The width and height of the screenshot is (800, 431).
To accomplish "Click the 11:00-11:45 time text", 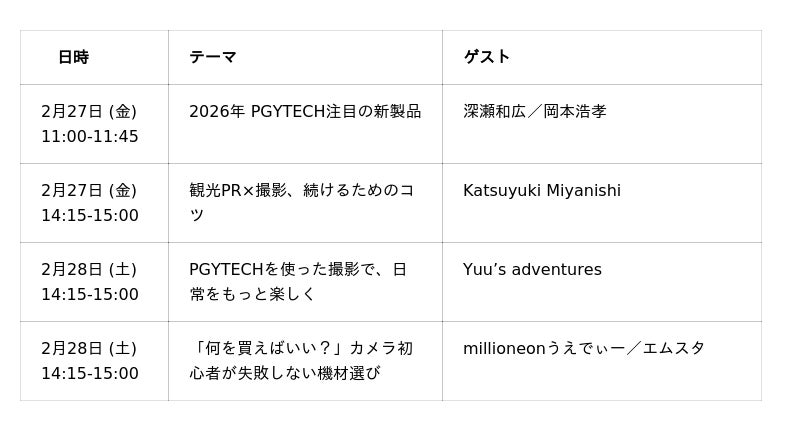I will tap(90, 136).
